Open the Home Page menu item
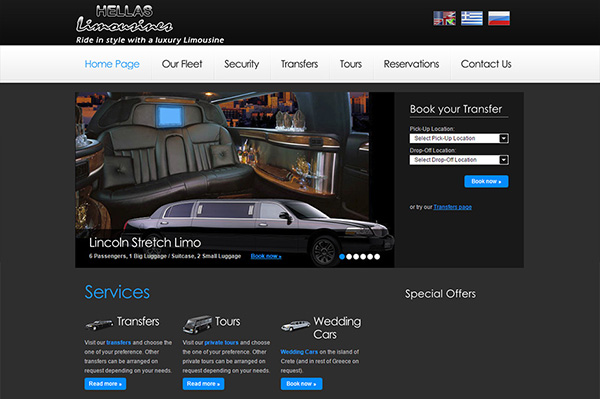This screenshot has height=399, width=600. tap(112, 64)
